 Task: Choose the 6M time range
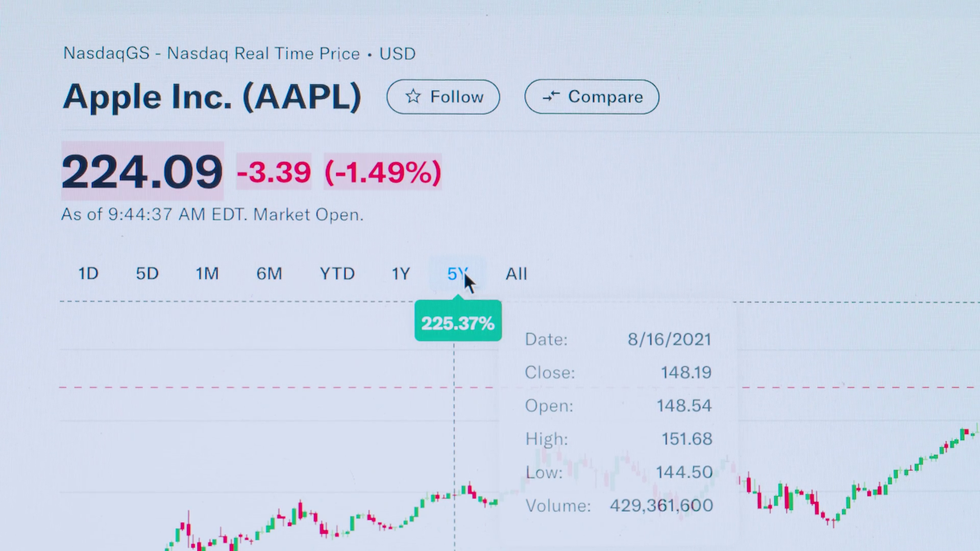(269, 274)
